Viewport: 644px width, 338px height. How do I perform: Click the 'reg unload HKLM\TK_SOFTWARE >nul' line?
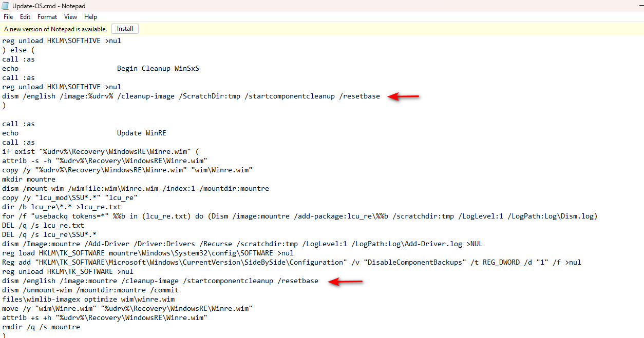(x=68, y=271)
